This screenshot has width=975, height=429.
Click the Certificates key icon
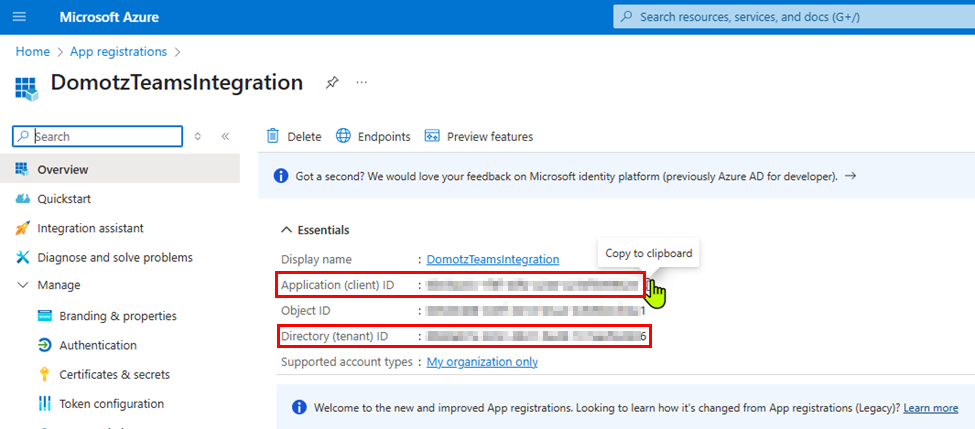point(44,374)
